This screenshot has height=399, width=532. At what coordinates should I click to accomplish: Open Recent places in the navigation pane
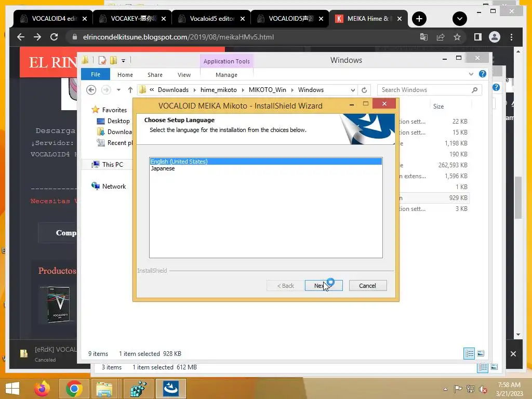pyautogui.click(x=115, y=143)
